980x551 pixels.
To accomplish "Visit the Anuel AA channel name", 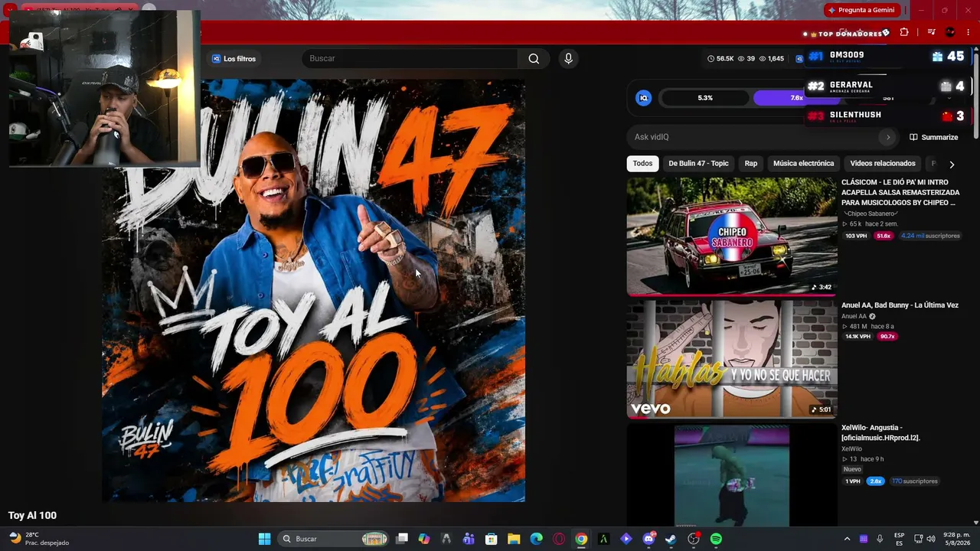I will click(854, 316).
